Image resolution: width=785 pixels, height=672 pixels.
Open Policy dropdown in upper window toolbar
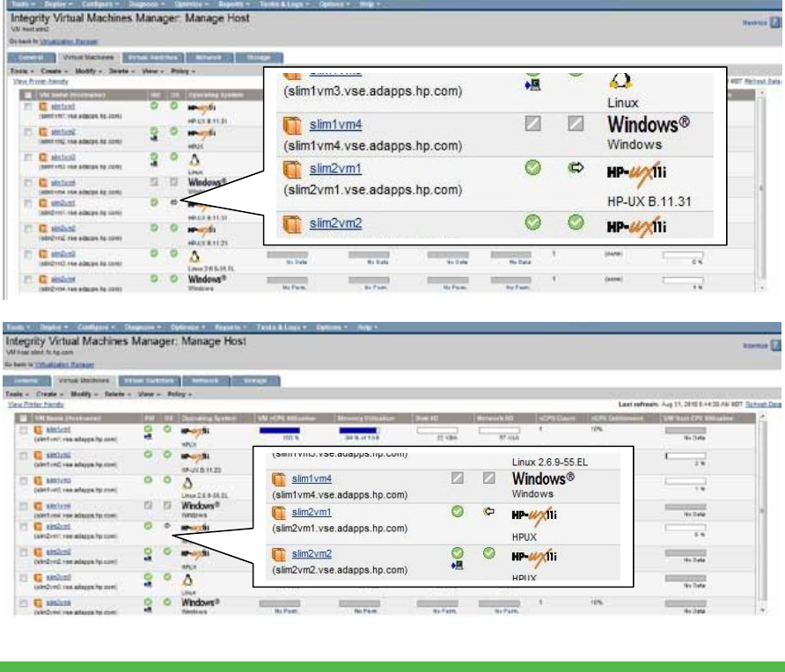pyautogui.click(x=183, y=71)
